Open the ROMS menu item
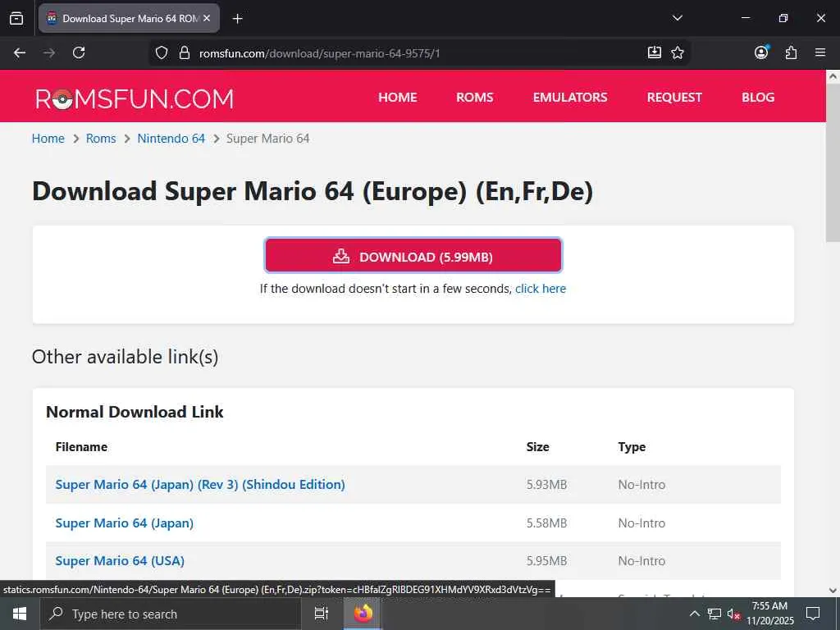This screenshot has width=840, height=630. coord(475,98)
